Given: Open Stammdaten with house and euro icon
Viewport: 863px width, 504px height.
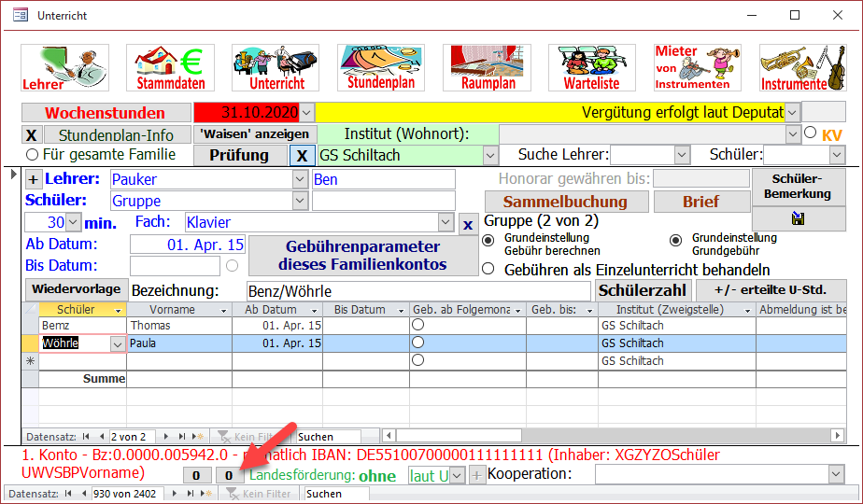Looking at the screenshot, I should click(170, 67).
